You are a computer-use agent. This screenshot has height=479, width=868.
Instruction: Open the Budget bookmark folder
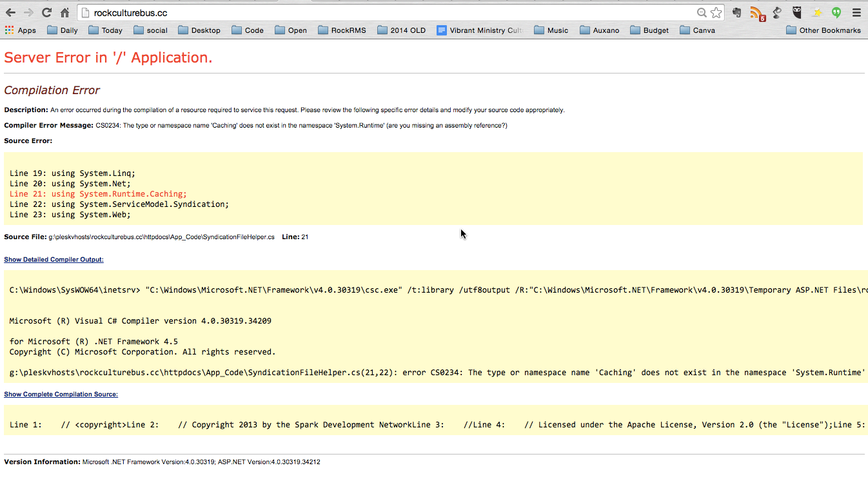649,30
